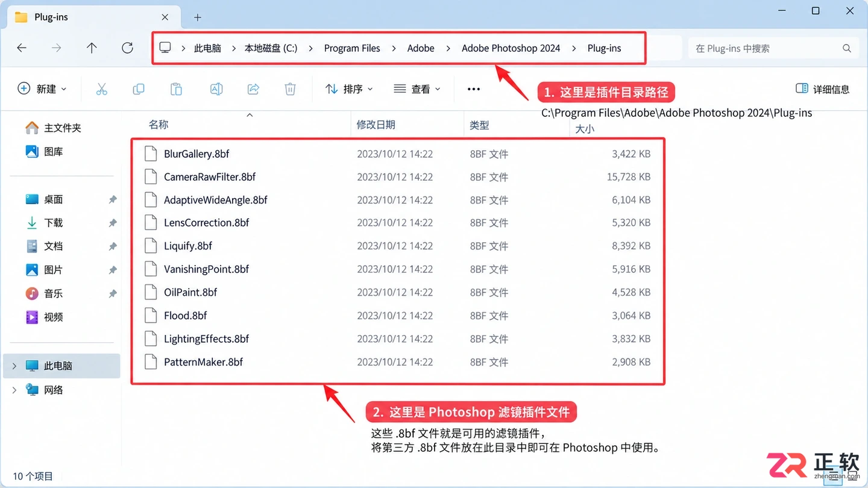Viewport: 868px width, 488px height.
Task: Open the three-dot more options menu
Action: 474,89
